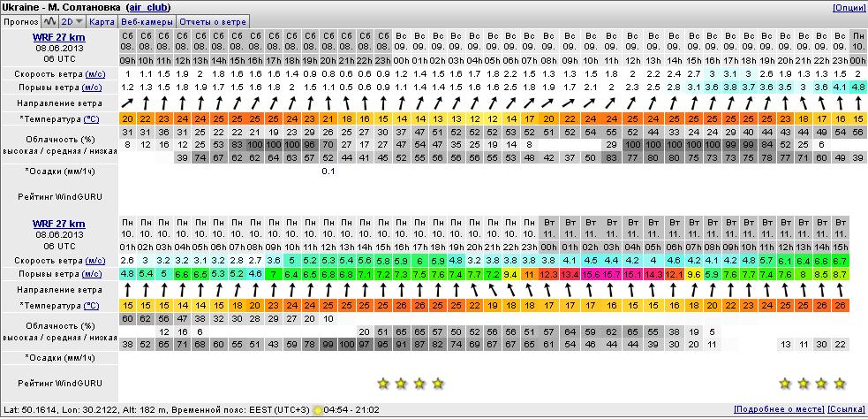Click the bottom Порывы ветра (м/с) unit link

tap(94, 275)
